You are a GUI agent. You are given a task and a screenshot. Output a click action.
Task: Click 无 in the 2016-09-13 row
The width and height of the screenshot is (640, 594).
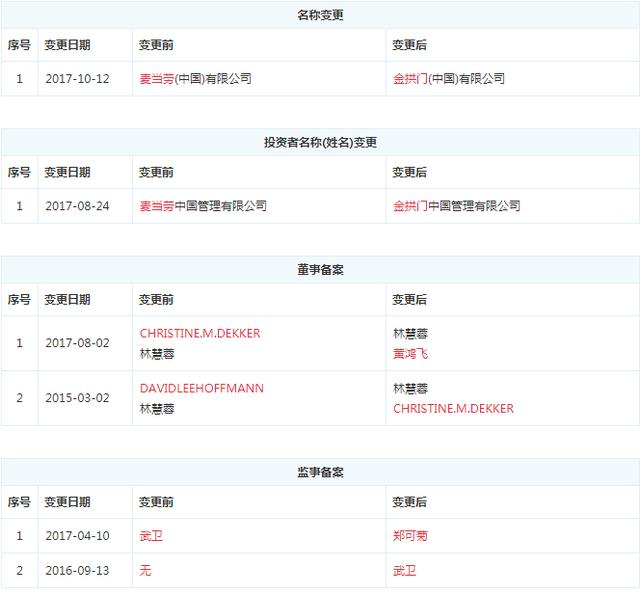pyautogui.click(x=145, y=570)
